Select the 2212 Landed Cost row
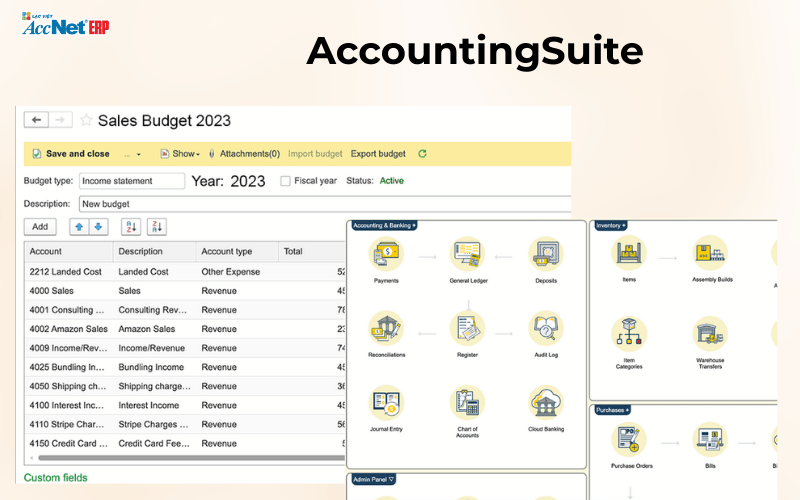The height and width of the screenshot is (500, 800). pyautogui.click(x=185, y=272)
